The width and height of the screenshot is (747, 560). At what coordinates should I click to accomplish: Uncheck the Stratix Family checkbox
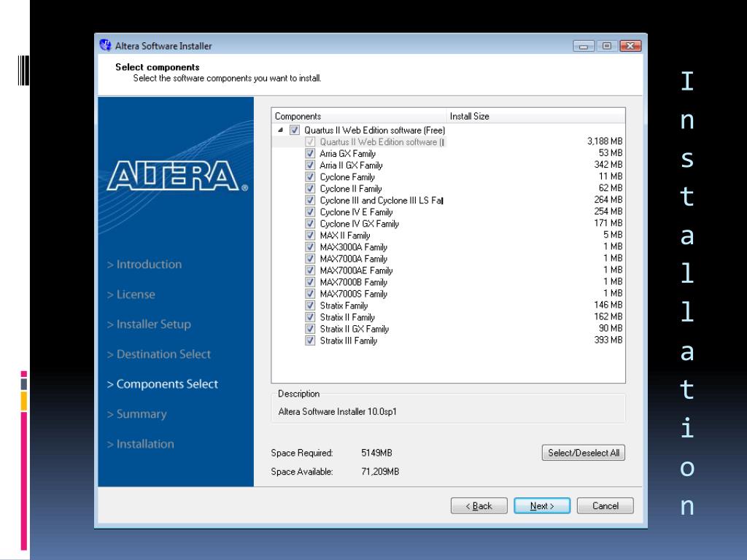[x=310, y=306]
